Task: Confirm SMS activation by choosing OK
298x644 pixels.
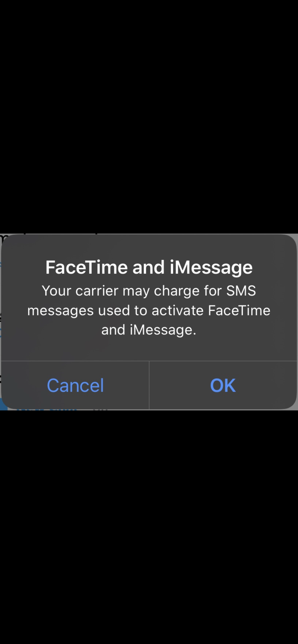Action: (223, 385)
